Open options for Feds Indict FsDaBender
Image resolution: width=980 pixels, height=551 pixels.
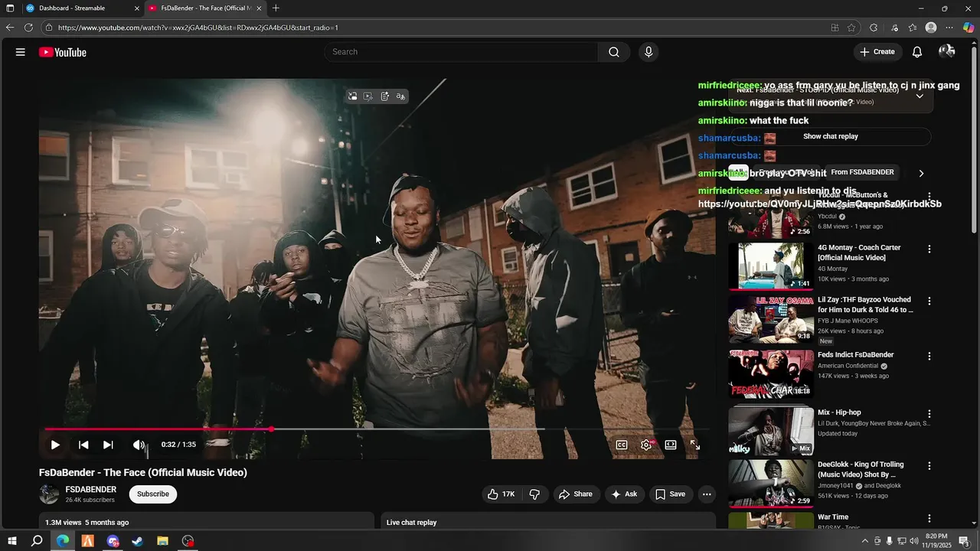[929, 357]
